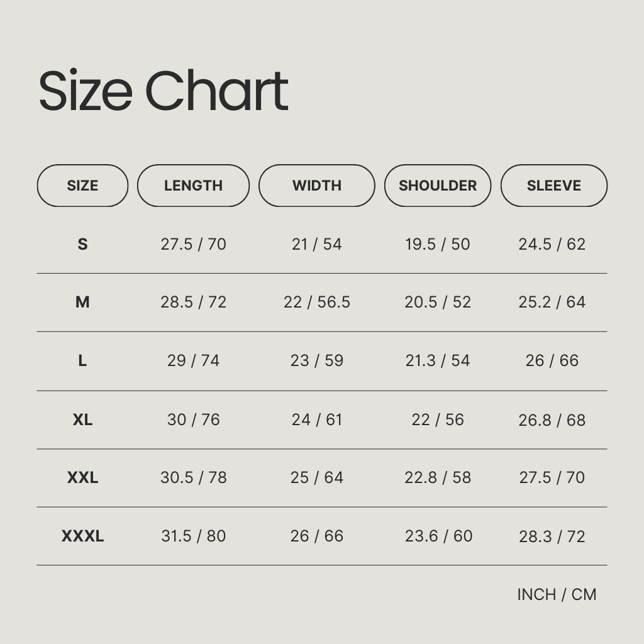Select the SHOULDER column header

(438, 186)
